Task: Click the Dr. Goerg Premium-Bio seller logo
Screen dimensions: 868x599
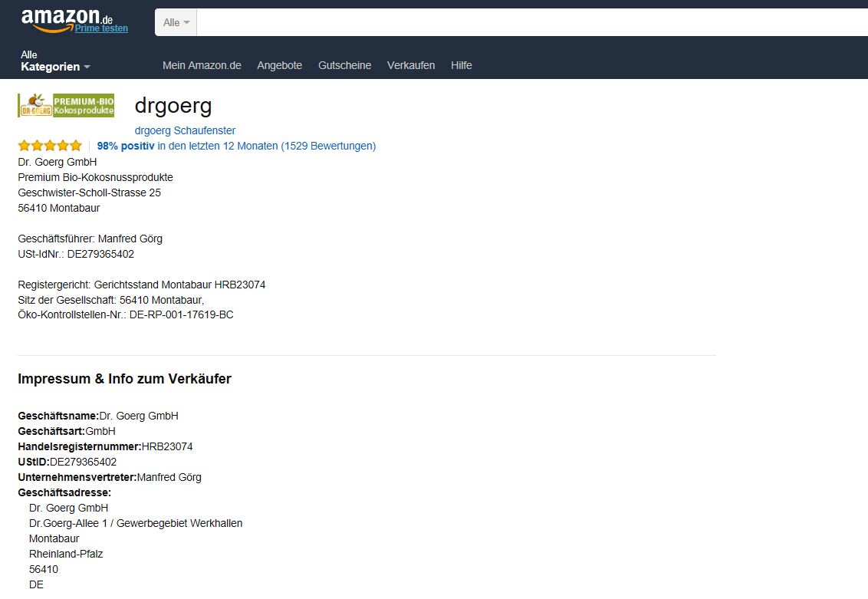Action: click(x=66, y=105)
